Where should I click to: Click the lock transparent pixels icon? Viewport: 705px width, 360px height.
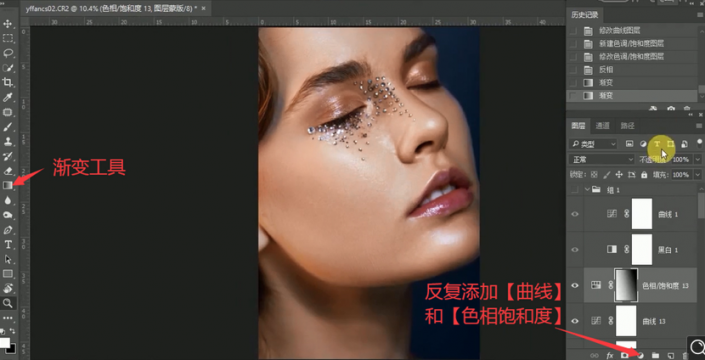pyautogui.click(x=594, y=174)
